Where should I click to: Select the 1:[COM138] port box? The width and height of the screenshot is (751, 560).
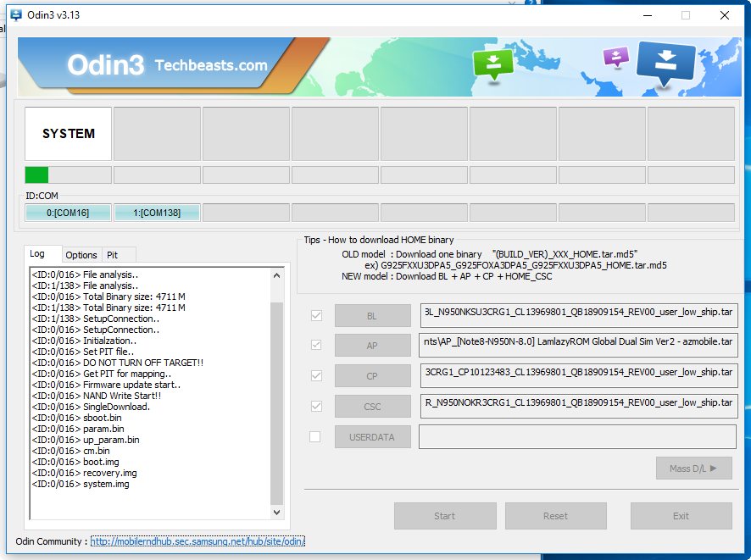pos(157,213)
